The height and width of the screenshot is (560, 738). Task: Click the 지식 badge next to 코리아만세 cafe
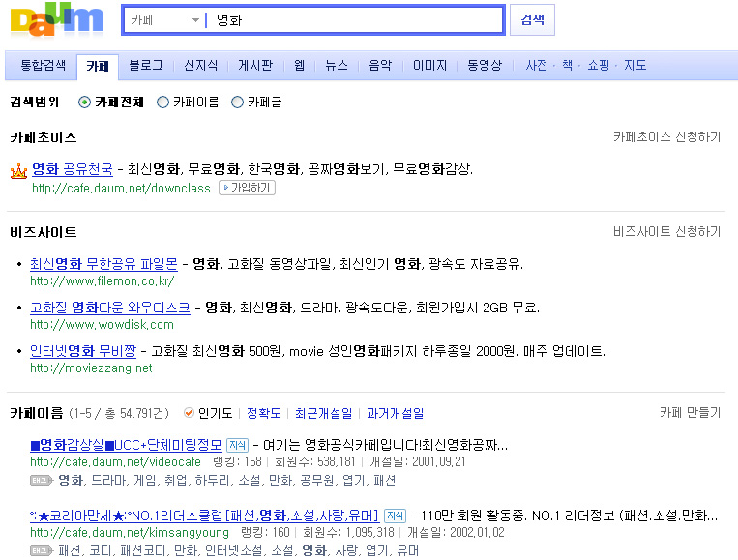(395, 516)
